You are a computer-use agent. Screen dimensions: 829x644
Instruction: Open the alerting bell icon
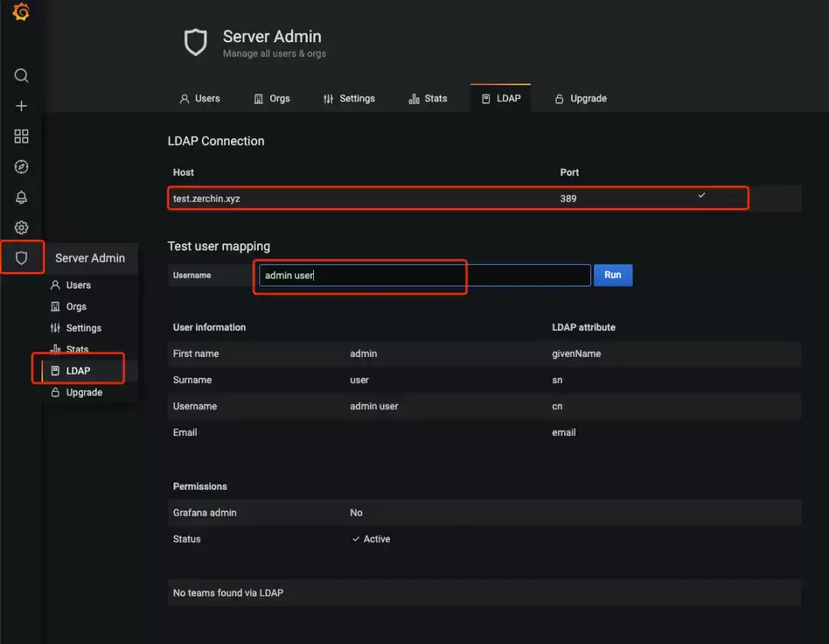click(x=21, y=197)
